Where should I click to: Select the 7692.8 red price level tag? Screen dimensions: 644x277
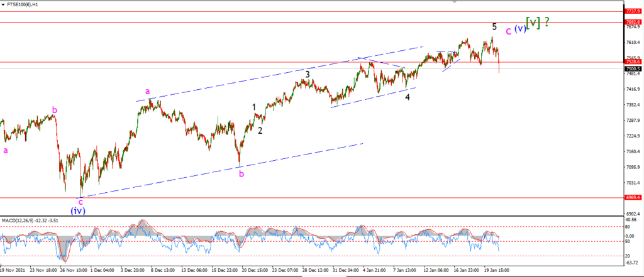point(631,22)
